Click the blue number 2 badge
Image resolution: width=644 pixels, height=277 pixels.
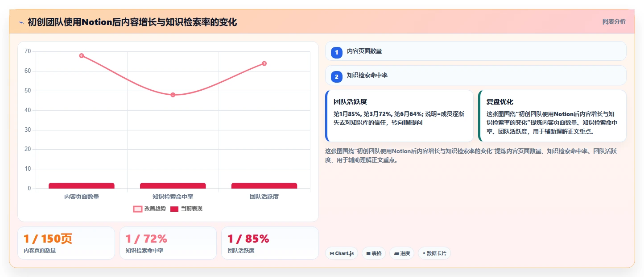tap(337, 76)
